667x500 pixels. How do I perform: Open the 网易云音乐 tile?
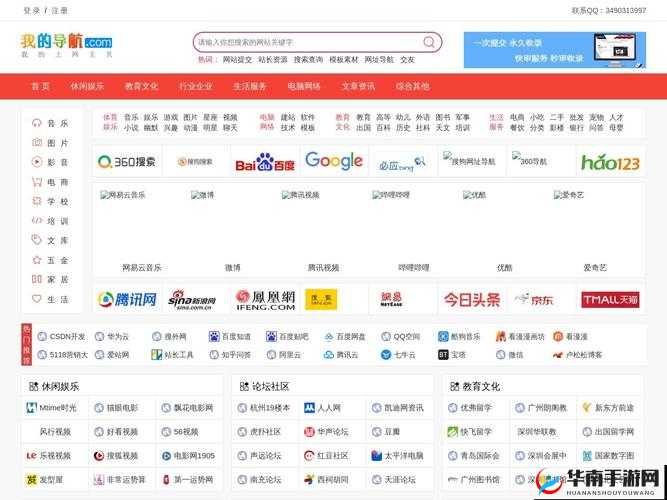click(142, 231)
